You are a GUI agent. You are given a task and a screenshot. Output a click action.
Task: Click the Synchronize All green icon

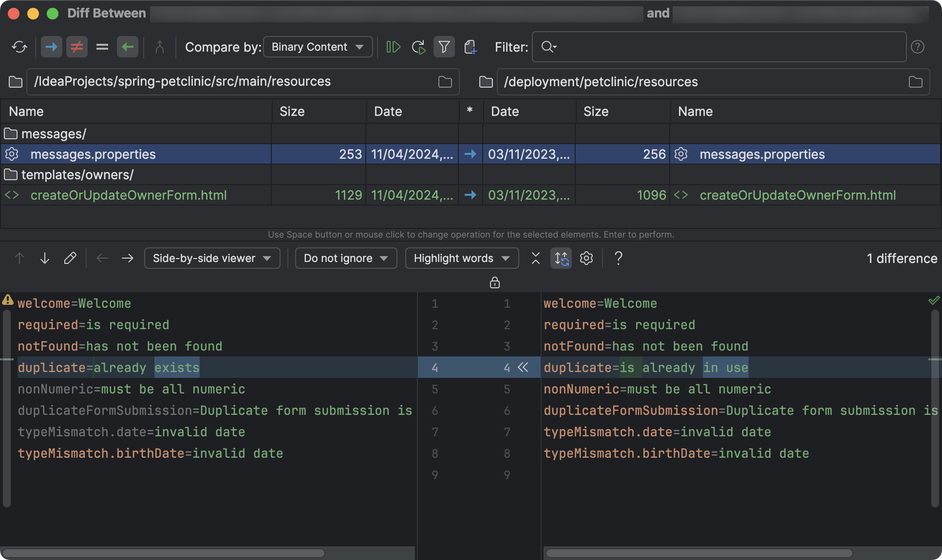(419, 47)
